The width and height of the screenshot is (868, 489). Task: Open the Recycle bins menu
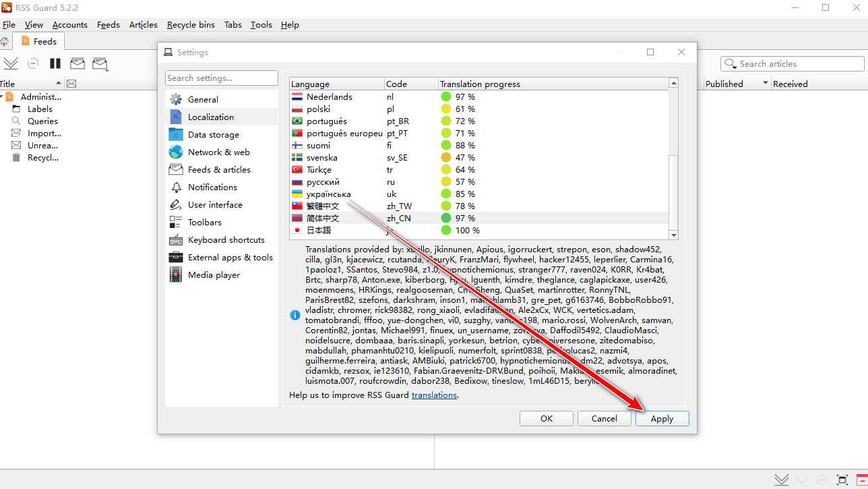point(191,25)
